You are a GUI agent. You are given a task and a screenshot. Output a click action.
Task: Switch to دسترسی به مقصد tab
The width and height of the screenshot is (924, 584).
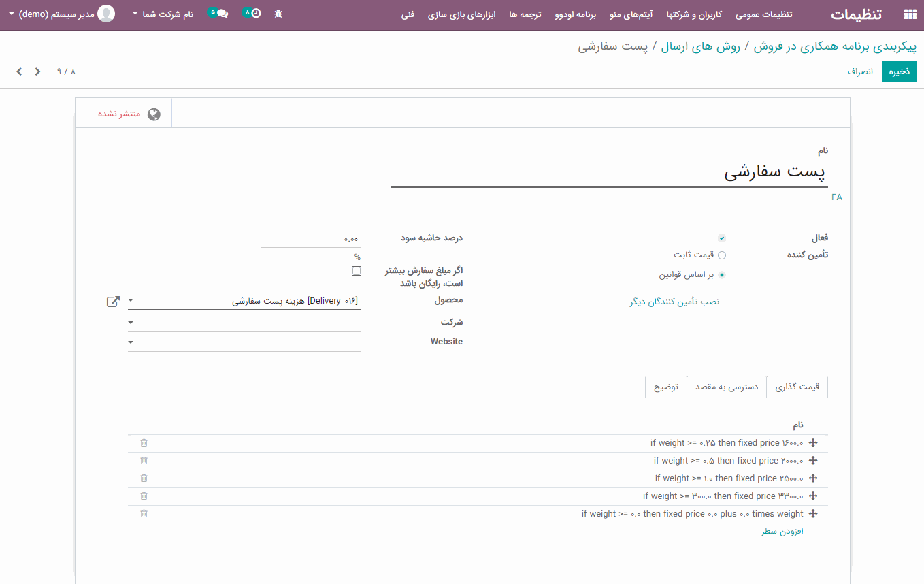point(726,387)
